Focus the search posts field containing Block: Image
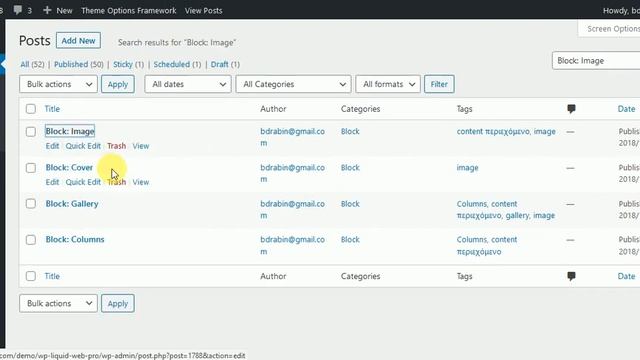The width and height of the screenshot is (640, 360). tap(596, 61)
